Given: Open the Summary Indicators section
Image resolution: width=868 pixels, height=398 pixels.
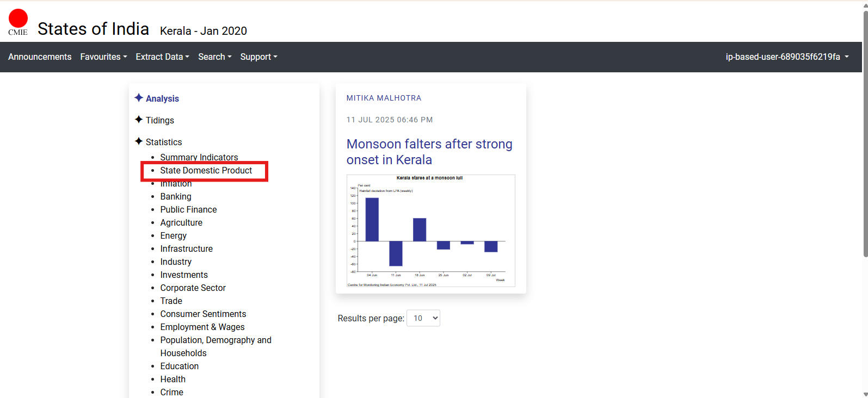Looking at the screenshot, I should click(x=199, y=157).
